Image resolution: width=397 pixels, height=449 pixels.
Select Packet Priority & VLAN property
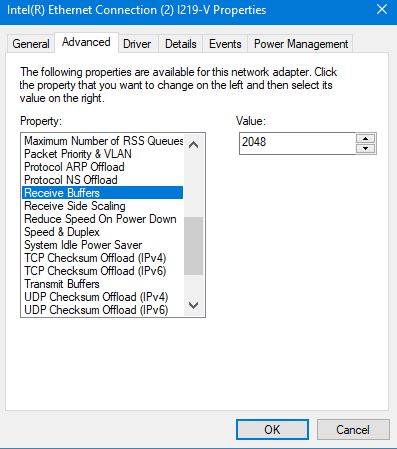pos(103,154)
